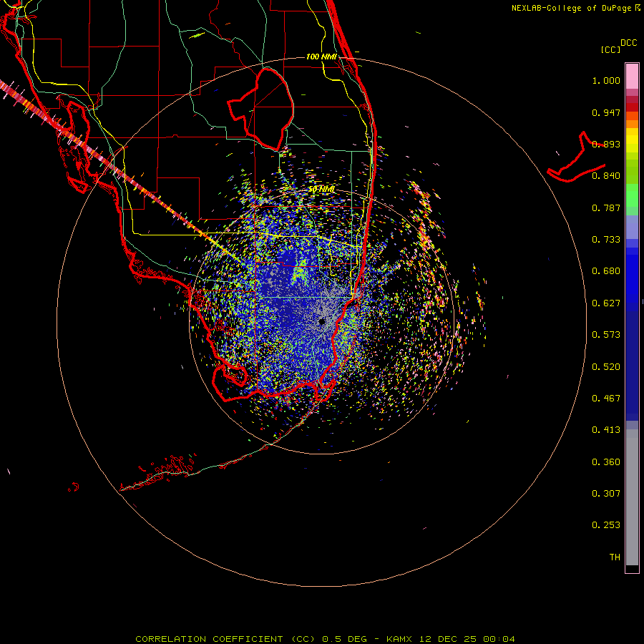Click the CORRELATION COEFFICIENT (CC) caption text
Screen dimensions: 644x644
tap(225, 639)
